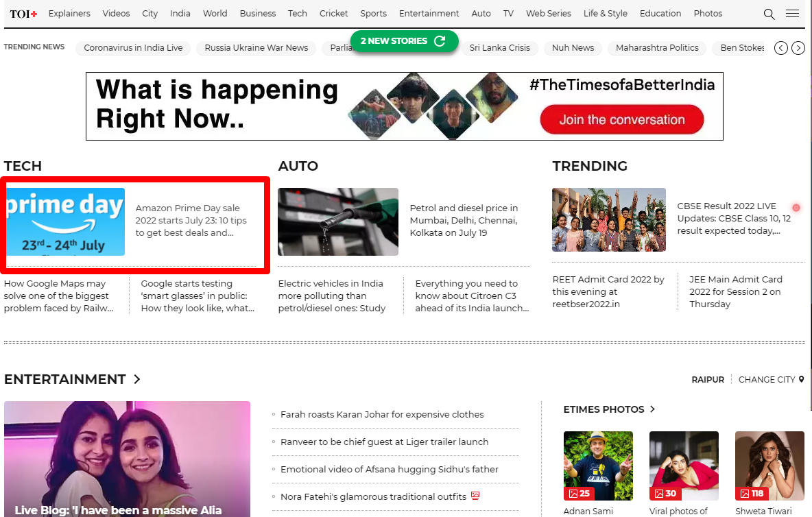
Task: Open REET Admit Card 2022 article
Action: tap(608, 292)
